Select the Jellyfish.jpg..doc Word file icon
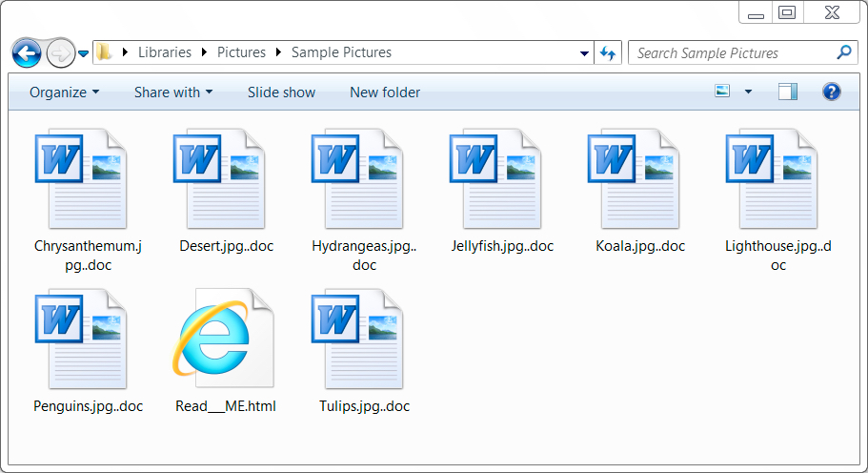Image resolution: width=868 pixels, height=473 pixels. [495, 178]
